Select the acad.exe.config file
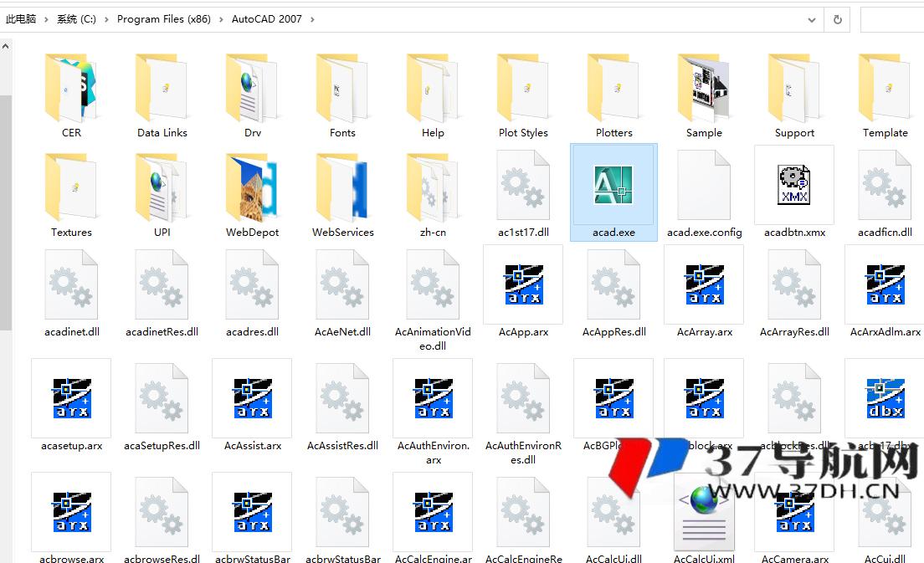Screen dimensions: 924x563 704,185
